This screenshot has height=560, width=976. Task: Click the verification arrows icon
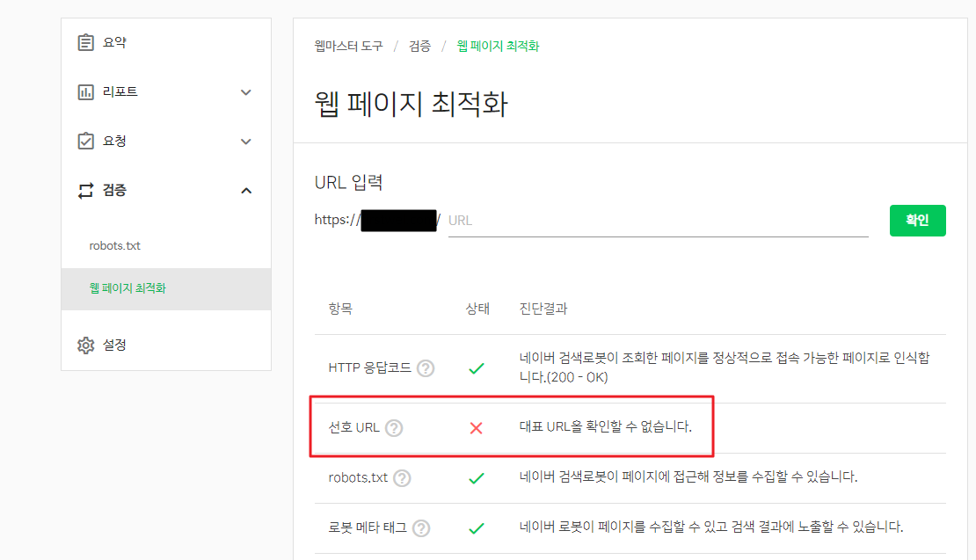[x=85, y=190]
